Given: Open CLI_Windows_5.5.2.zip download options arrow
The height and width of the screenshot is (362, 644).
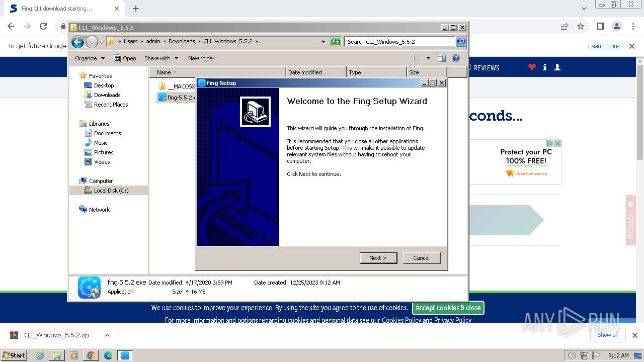Looking at the screenshot, I should (x=107, y=335).
